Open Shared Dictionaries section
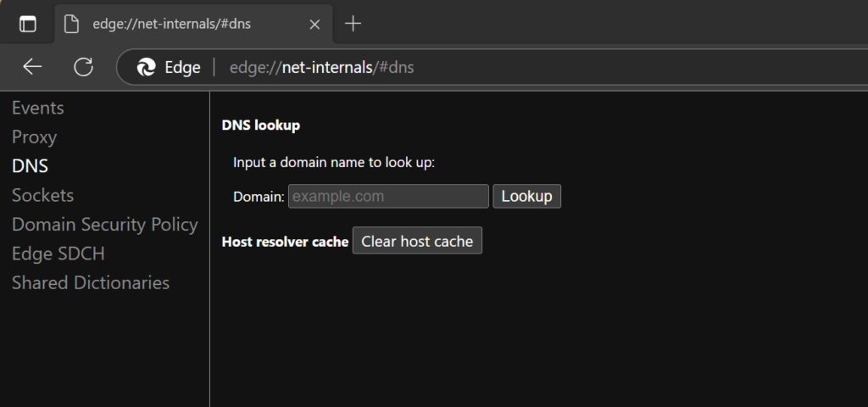This screenshot has width=868, height=407. (x=91, y=283)
